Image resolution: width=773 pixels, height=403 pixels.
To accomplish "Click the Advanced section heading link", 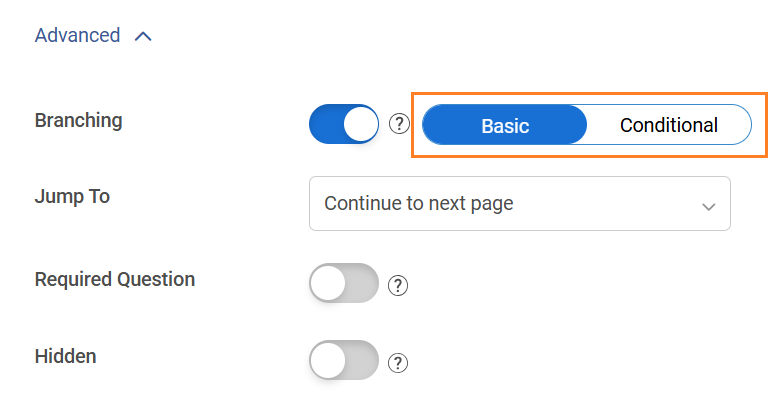I will click(77, 36).
